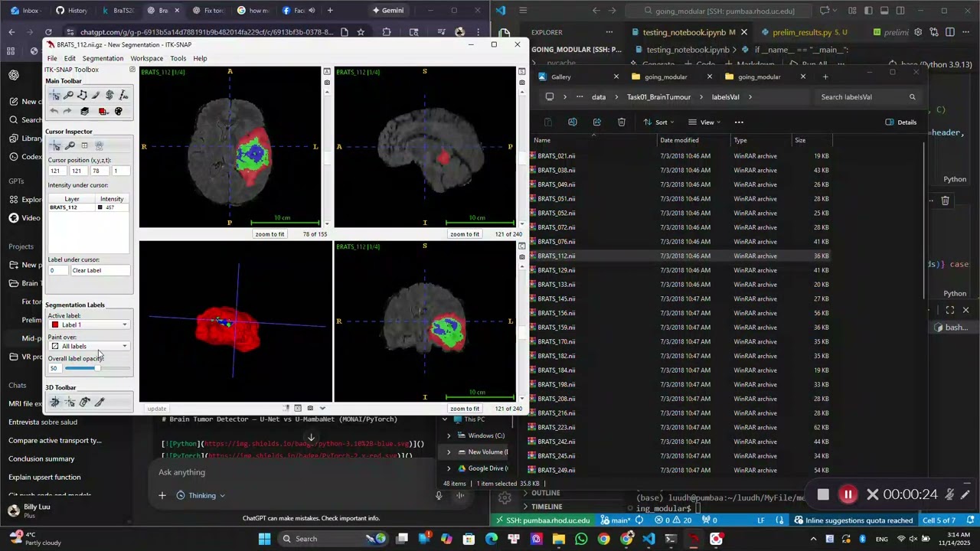Open the Thinking mode dropdown in ChatGPT
This screenshot has height=551, width=980.
(x=201, y=495)
